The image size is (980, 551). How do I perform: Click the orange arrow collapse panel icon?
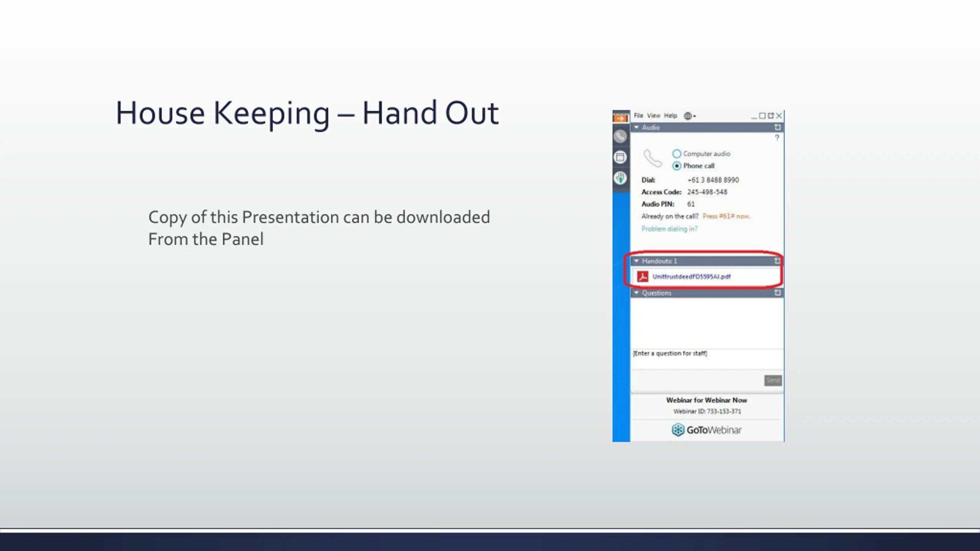(621, 118)
